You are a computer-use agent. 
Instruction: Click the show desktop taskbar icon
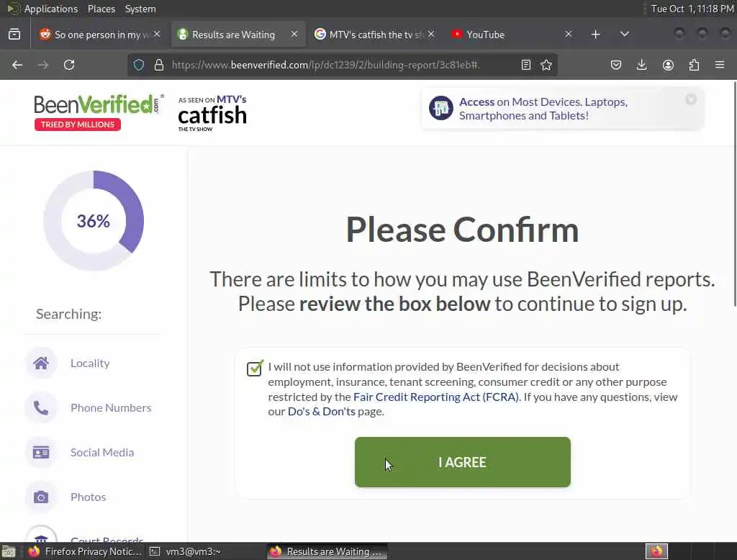click(x=9, y=551)
